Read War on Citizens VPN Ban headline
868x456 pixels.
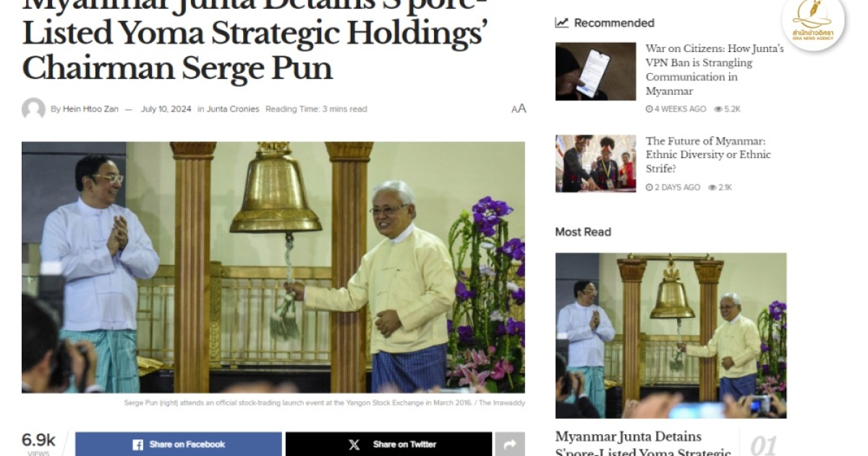(715, 70)
